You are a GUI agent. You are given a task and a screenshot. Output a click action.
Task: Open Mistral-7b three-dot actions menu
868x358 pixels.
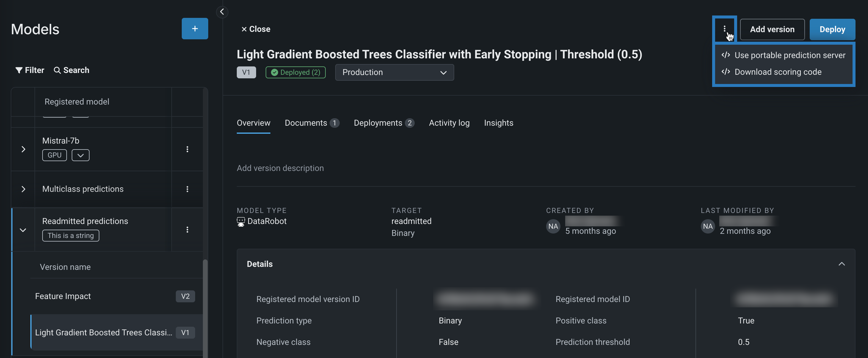pyautogui.click(x=187, y=149)
